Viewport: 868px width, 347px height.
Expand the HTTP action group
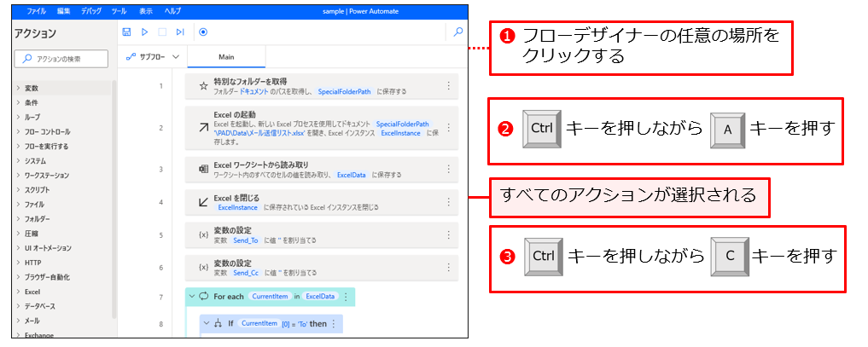click(18, 263)
